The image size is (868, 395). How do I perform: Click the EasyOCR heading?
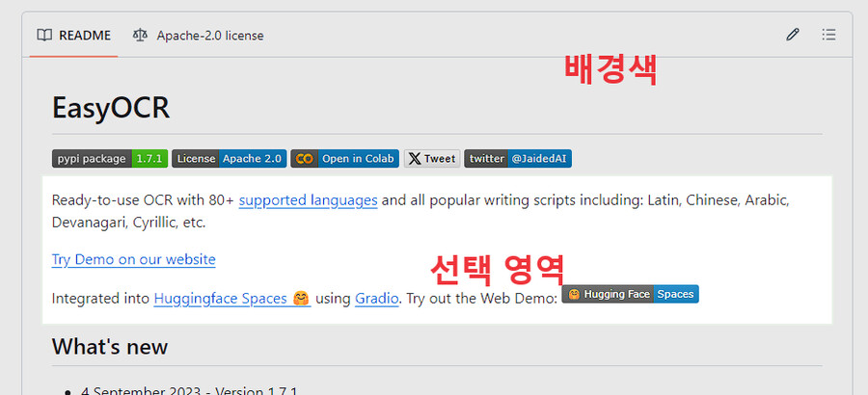(111, 107)
